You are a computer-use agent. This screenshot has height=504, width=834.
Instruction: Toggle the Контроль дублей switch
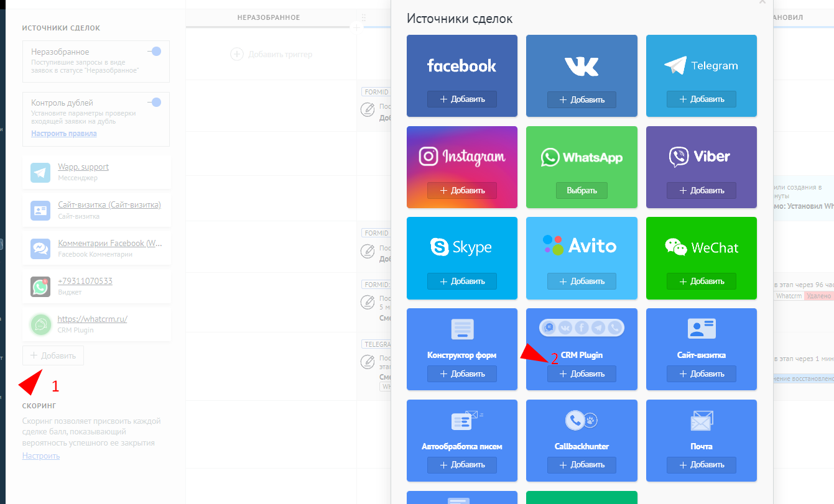click(154, 103)
